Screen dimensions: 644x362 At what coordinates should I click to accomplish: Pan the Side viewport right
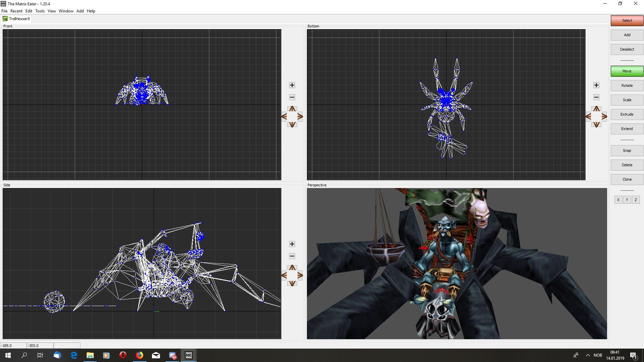(x=300, y=276)
